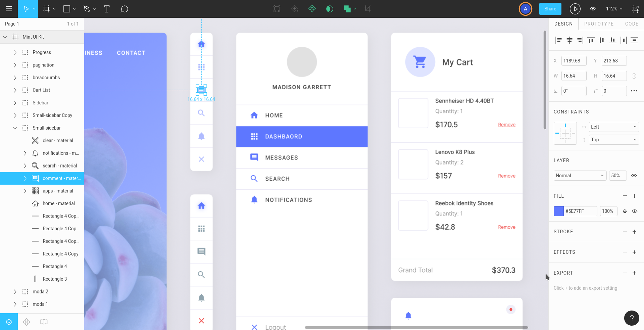Open the help question mark button
This screenshot has height=330, width=644.
pos(632,318)
